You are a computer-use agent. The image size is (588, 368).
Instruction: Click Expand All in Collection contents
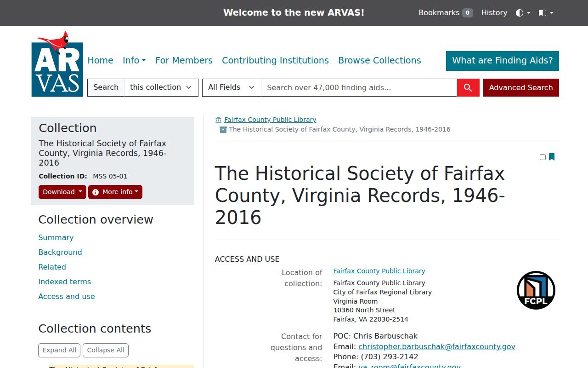click(x=59, y=350)
